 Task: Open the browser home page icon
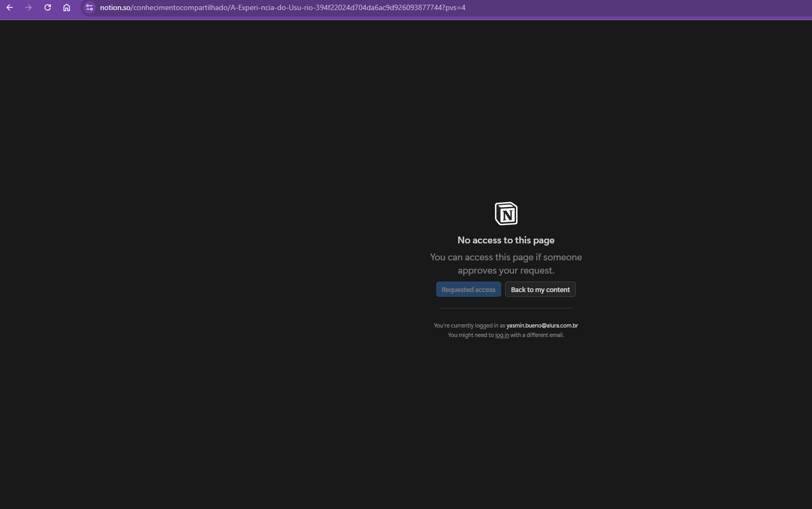[x=67, y=7]
